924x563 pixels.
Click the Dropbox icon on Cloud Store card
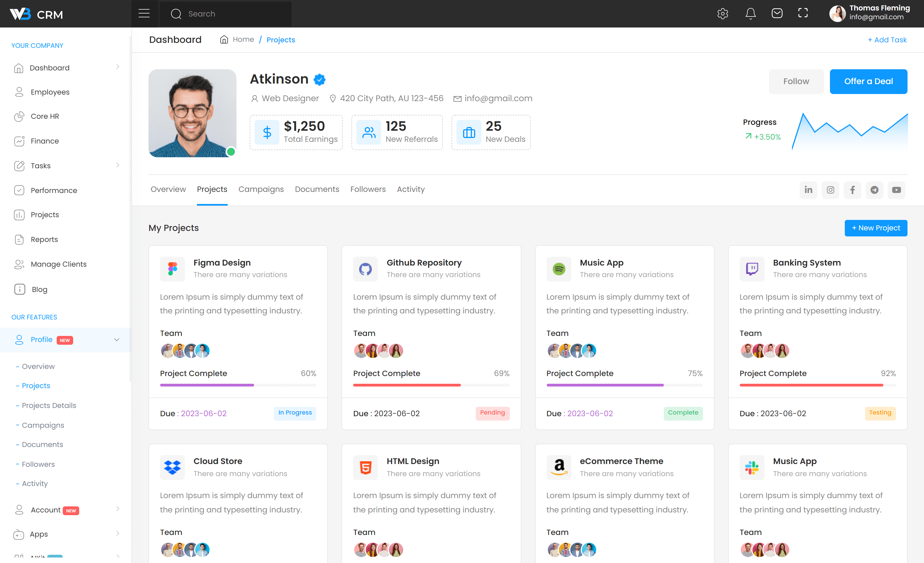[x=172, y=467]
